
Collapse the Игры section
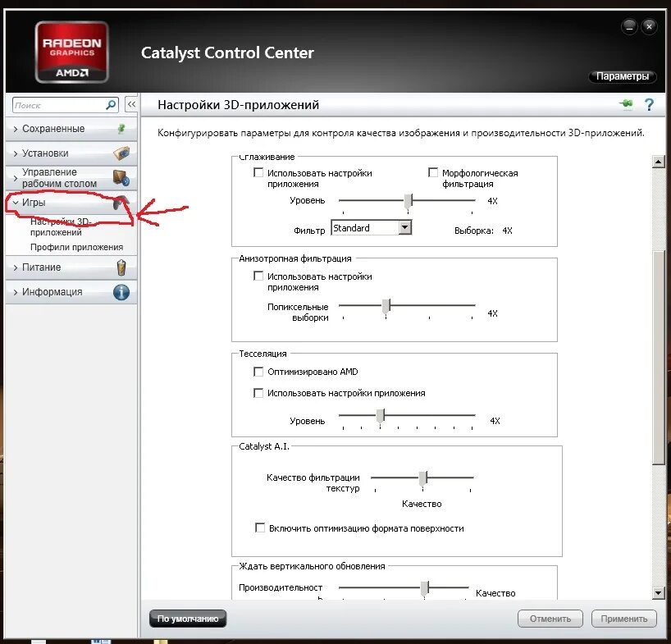click(71, 203)
